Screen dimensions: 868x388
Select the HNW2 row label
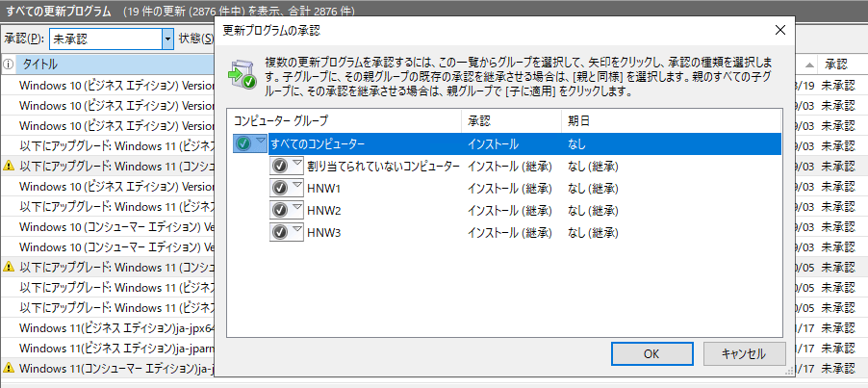(x=323, y=210)
